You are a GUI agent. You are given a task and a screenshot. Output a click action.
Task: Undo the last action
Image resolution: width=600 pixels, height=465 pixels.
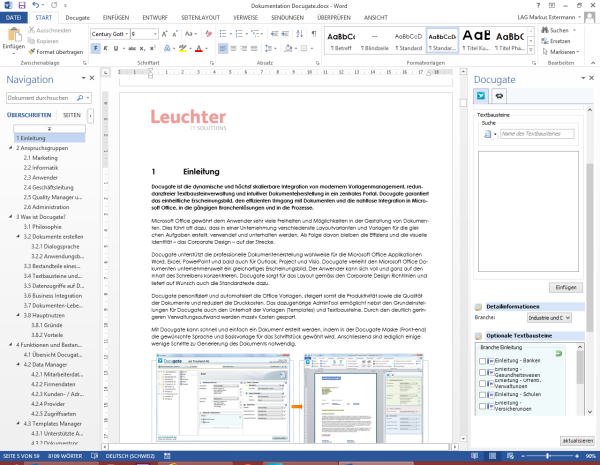[36, 5]
